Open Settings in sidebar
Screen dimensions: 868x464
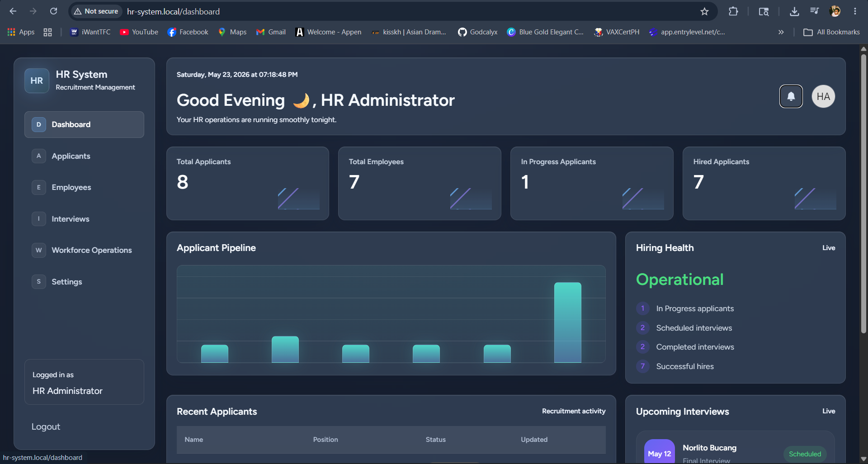(x=84, y=282)
